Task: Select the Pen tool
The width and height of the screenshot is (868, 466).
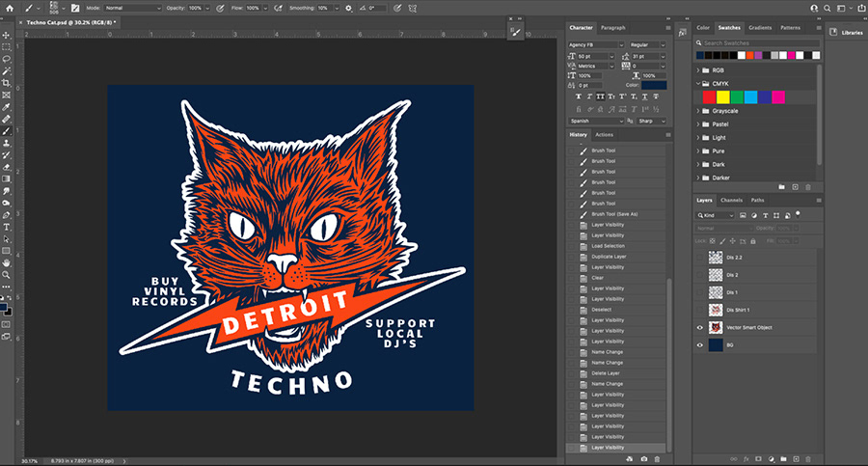Action: tap(6, 215)
